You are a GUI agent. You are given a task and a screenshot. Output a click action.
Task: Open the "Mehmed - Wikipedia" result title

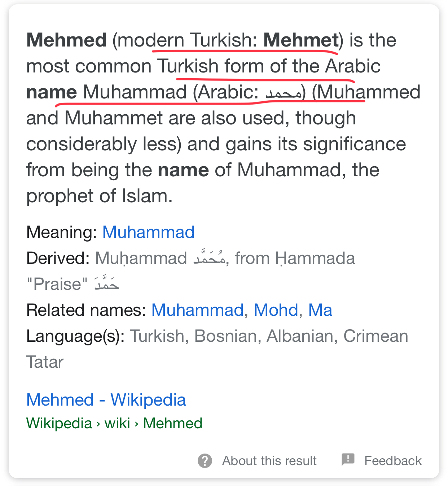[x=106, y=400]
